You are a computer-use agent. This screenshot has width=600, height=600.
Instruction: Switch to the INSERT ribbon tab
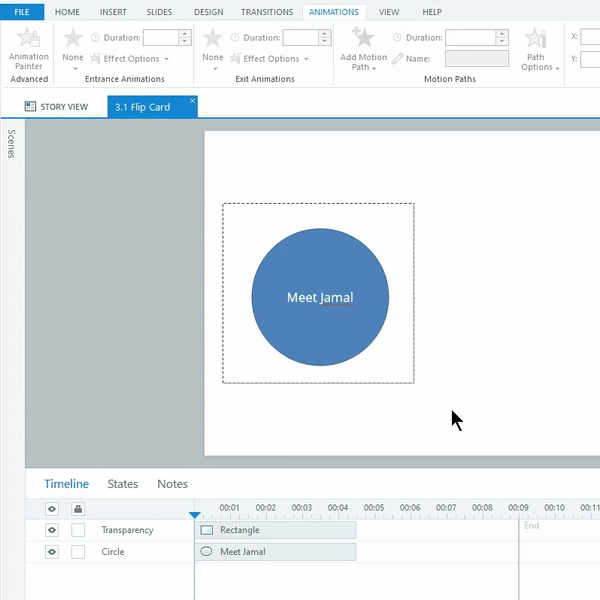pos(113,12)
